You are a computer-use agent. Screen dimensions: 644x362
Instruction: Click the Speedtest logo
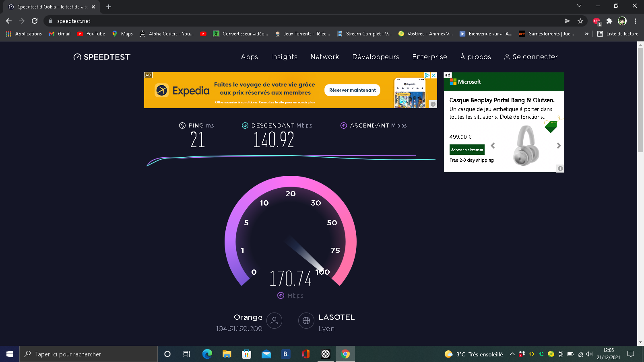[102, 57]
